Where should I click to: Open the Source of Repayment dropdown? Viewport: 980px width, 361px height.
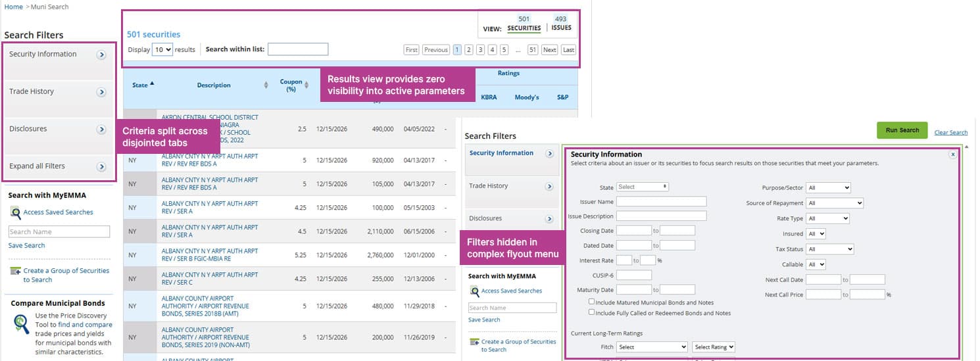point(835,203)
